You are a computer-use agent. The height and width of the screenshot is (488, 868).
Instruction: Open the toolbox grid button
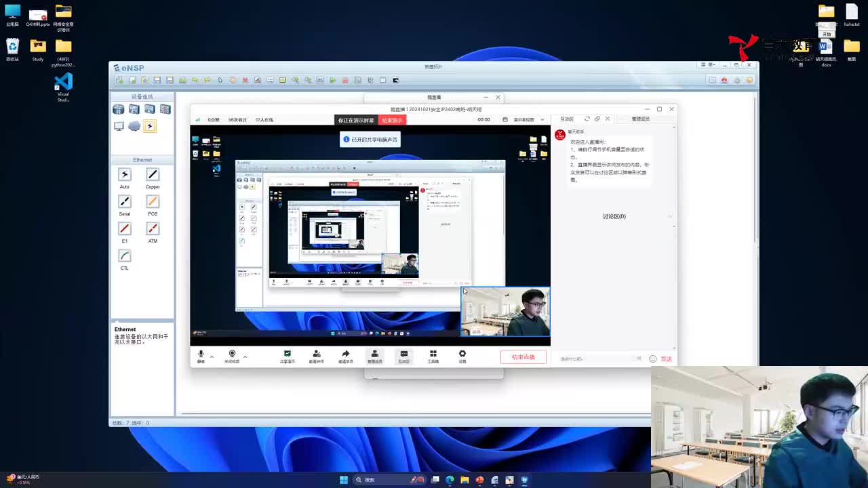click(433, 357)
